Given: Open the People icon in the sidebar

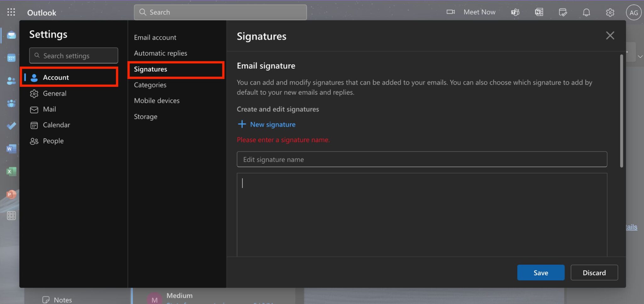Looking at the screenshot, I should [11, 81].
